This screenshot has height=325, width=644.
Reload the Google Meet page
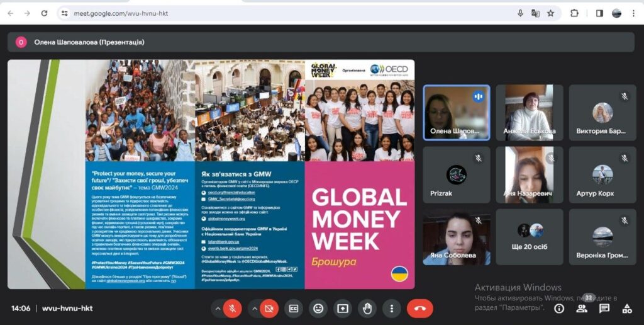click(x=45, y=13)
